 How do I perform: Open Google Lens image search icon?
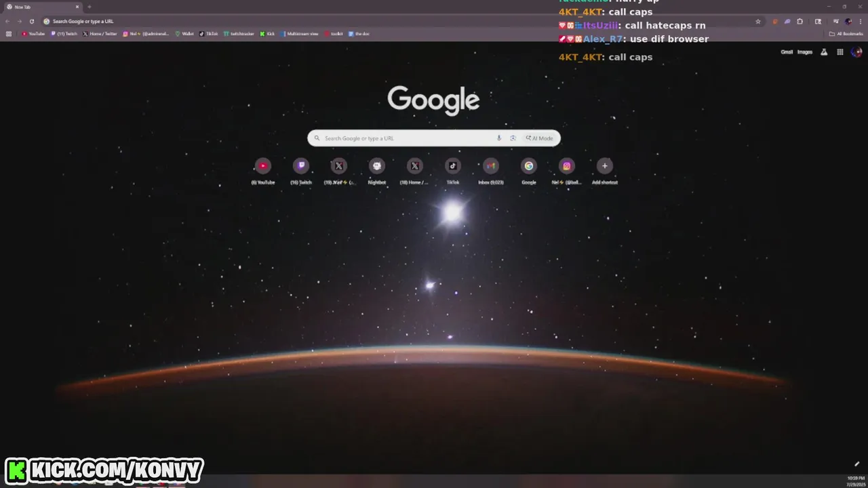[x=513, y=138]
